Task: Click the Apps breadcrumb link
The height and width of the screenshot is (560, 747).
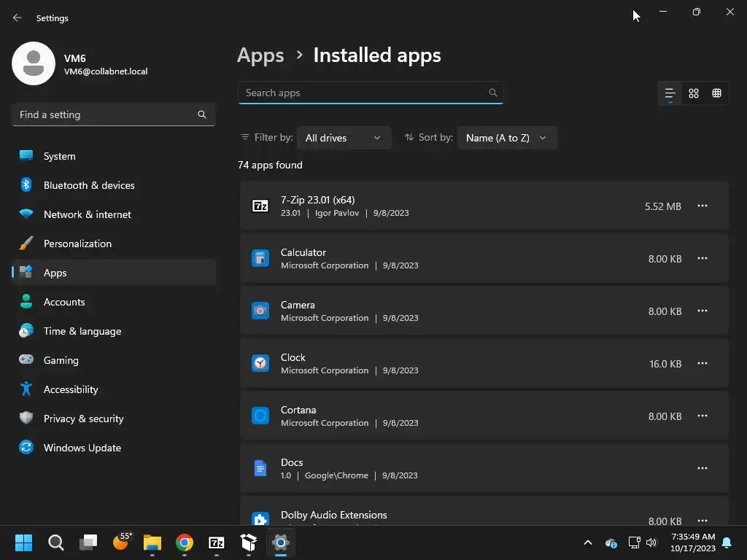Action: (260, 55)
